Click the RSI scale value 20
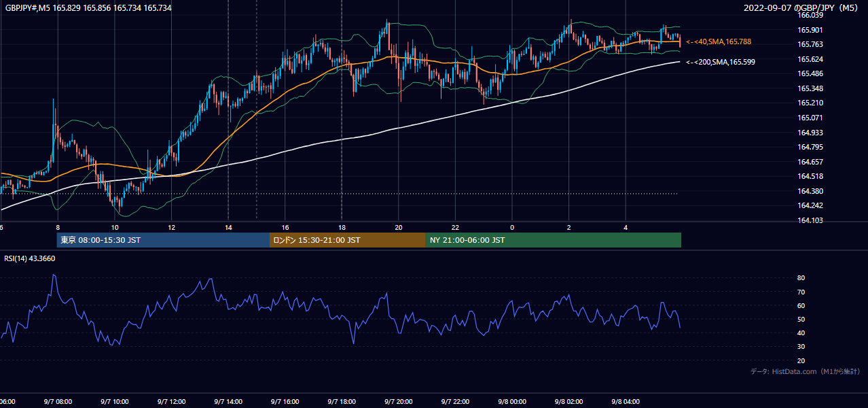This screenshot has width=868, height=408. (x=801, y=361)
